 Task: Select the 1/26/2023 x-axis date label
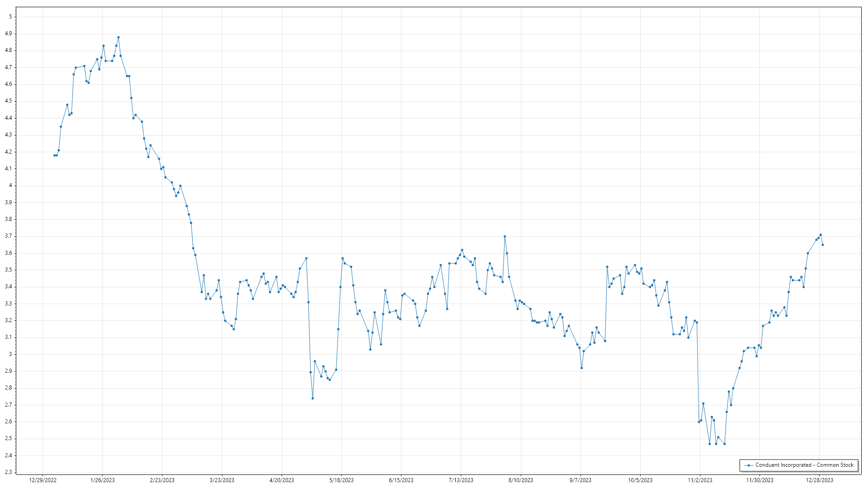point(103,480)
